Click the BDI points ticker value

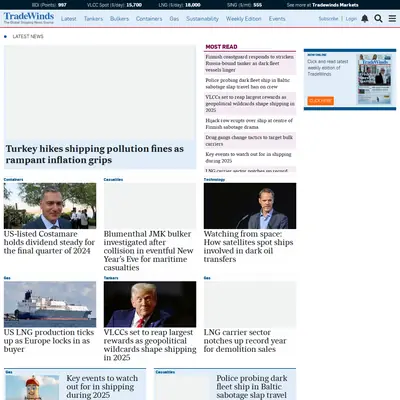tap(62, 5)
